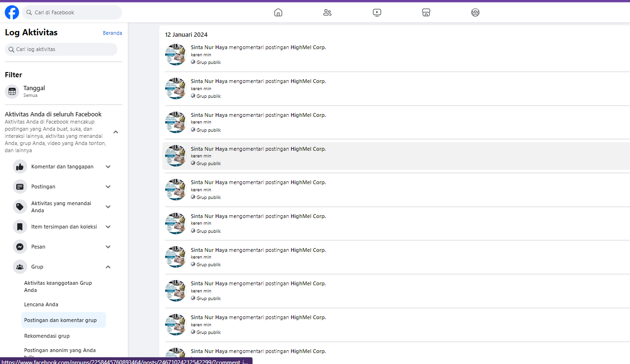Focus the Cari di Facebook search field
Screen dimensions: 630x364
[x=72, y=12]
